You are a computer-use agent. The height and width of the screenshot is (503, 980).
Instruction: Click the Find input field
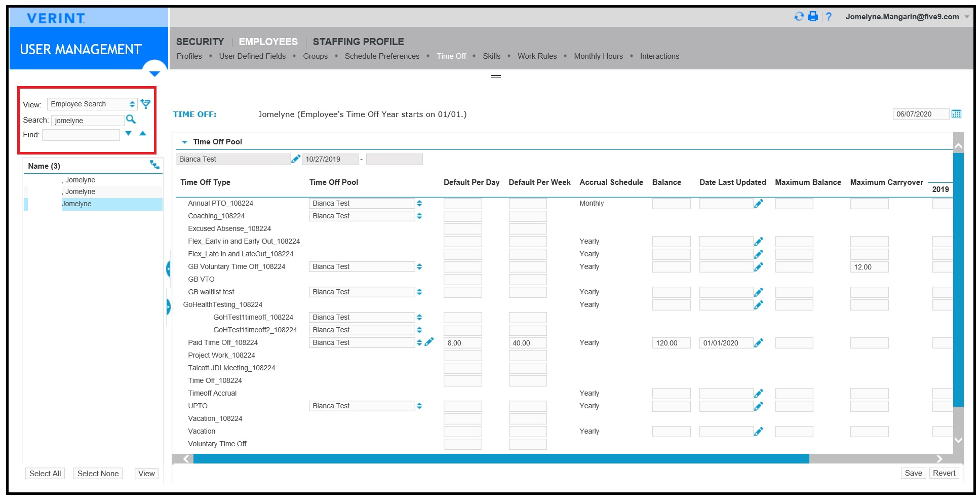click(x=81, y=135)
